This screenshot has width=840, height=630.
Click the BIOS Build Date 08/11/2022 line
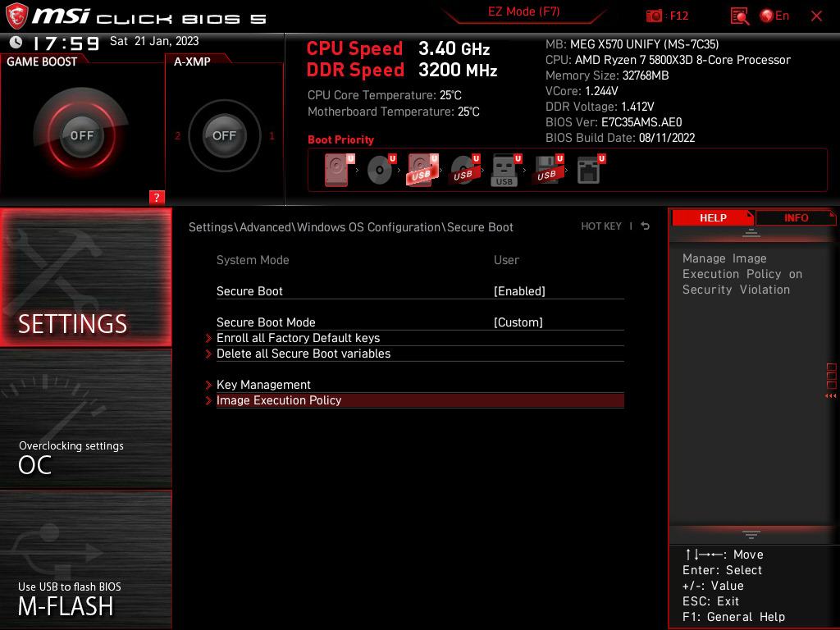pos(620,138)
